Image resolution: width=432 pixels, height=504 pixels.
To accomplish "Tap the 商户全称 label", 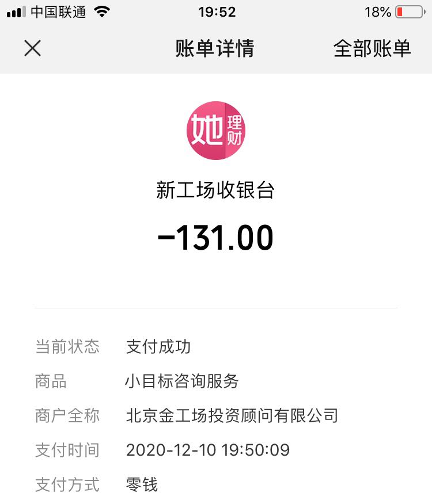I will click(x=67, y=415).
